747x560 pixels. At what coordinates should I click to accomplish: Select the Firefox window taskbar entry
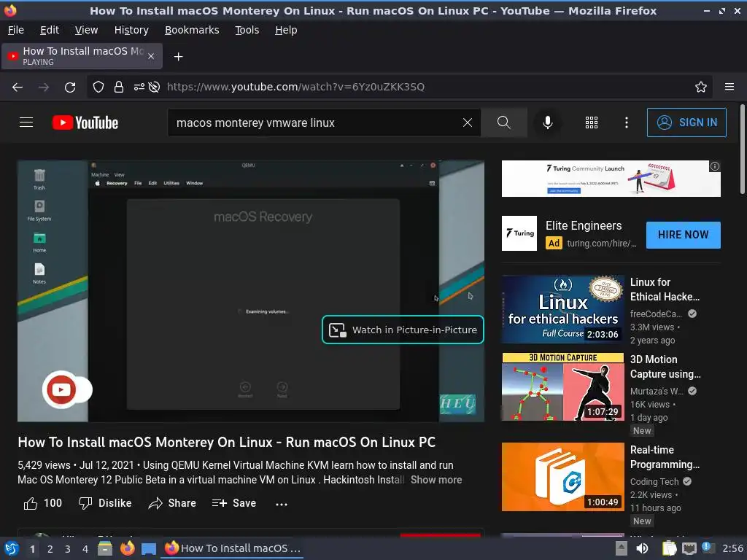[x=233, y=548]
